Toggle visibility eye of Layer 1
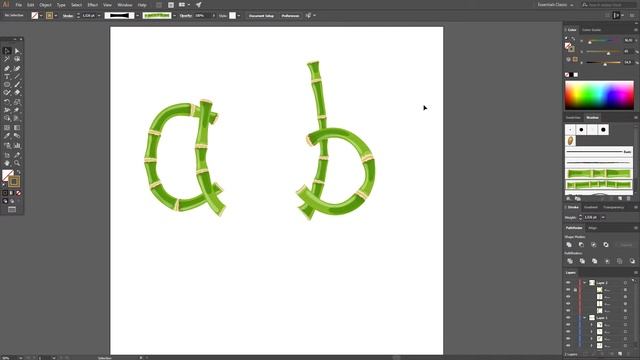 (x=568, y=318)
